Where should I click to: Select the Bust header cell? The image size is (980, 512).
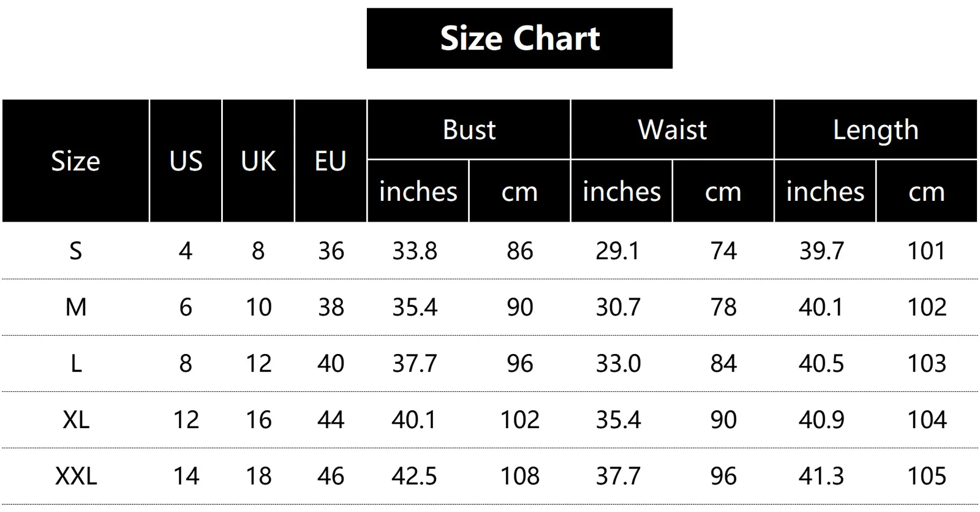[469, 130]
